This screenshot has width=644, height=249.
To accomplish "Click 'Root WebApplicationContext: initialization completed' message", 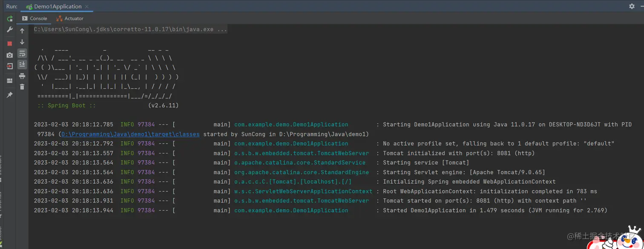I will coord(490,191).
